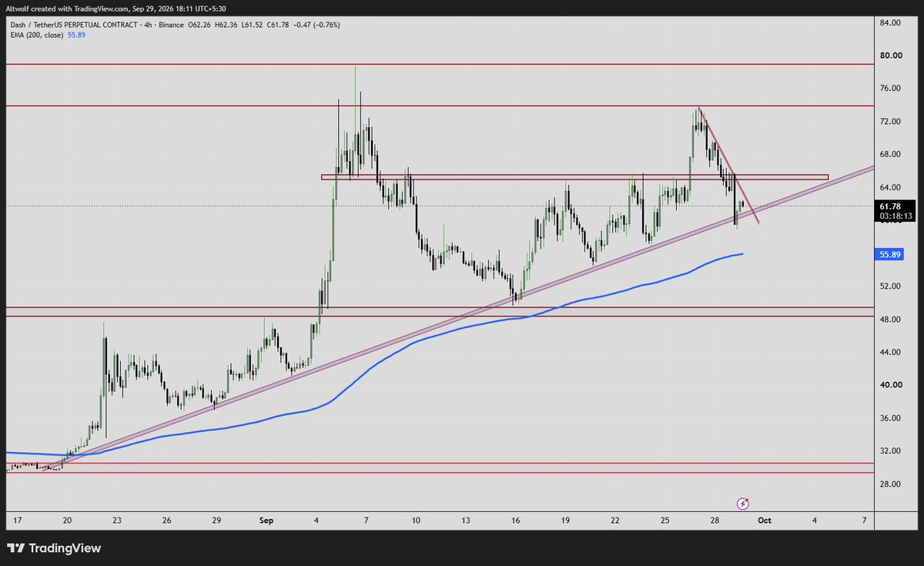Click the date 23 on time axis
This screenshot has height=566, width=924.
(117, 521)
